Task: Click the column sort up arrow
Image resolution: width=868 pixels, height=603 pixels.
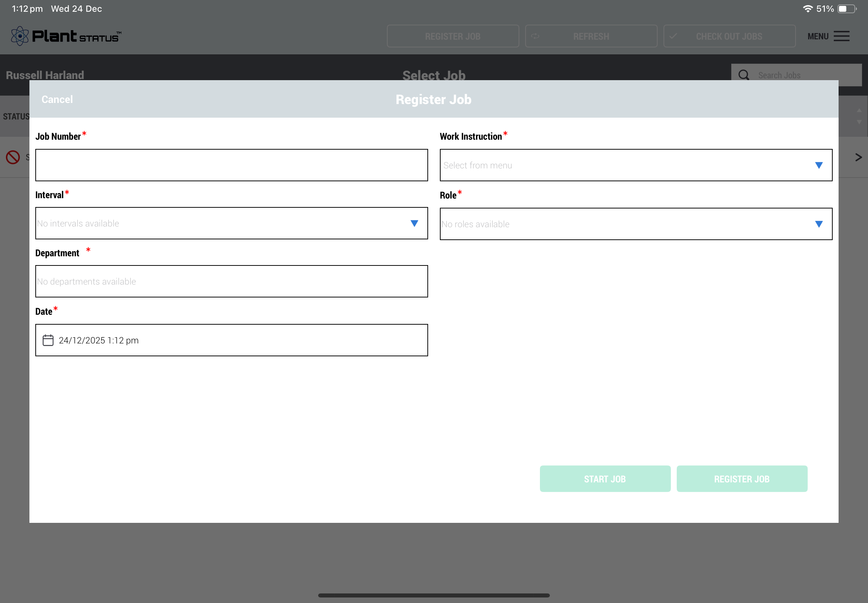Action: point(859,110)
